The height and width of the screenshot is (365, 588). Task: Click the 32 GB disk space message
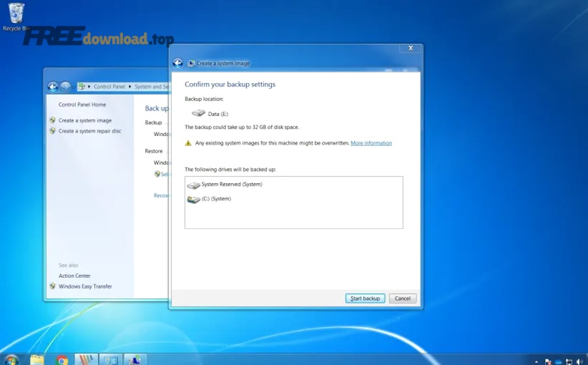(242, 127)
